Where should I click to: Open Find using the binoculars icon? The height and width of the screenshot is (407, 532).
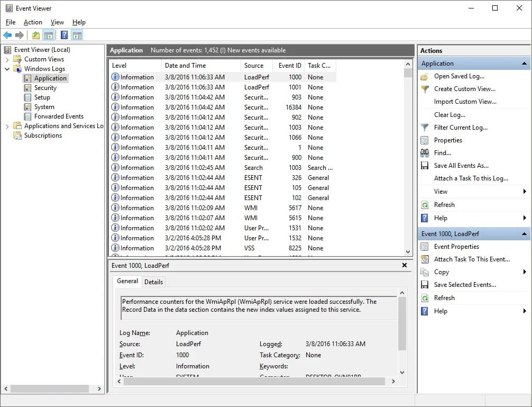pos(425,152)
